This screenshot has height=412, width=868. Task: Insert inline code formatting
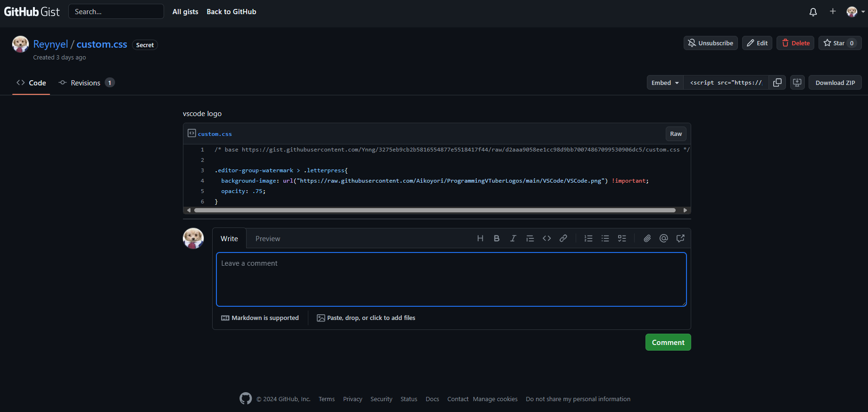[x=546, y=238]
